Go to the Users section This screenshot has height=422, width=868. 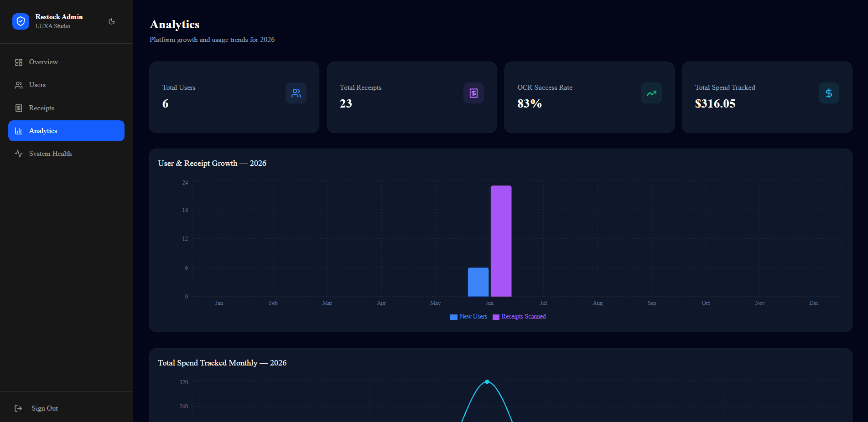pos(66,85)
